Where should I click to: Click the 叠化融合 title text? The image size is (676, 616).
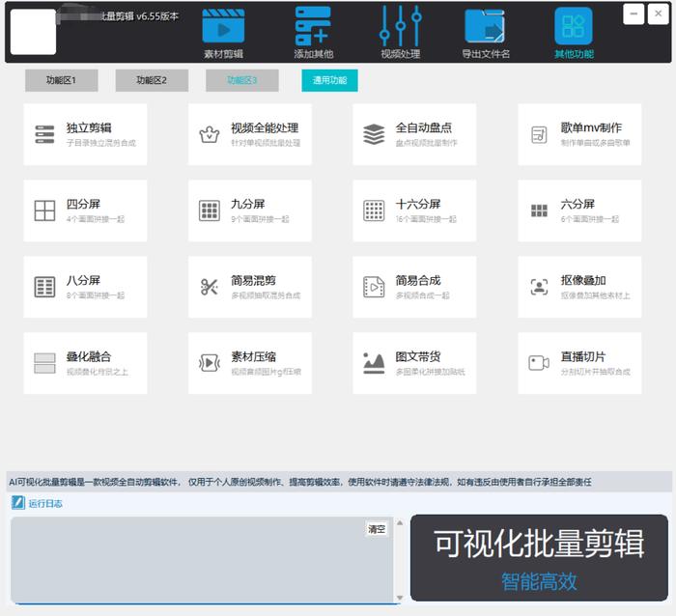(89, 356)
